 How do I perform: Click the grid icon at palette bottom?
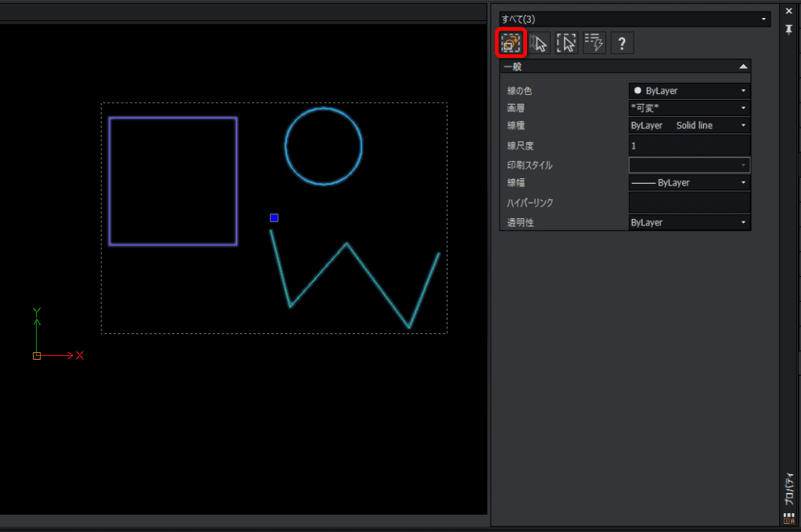788,518
